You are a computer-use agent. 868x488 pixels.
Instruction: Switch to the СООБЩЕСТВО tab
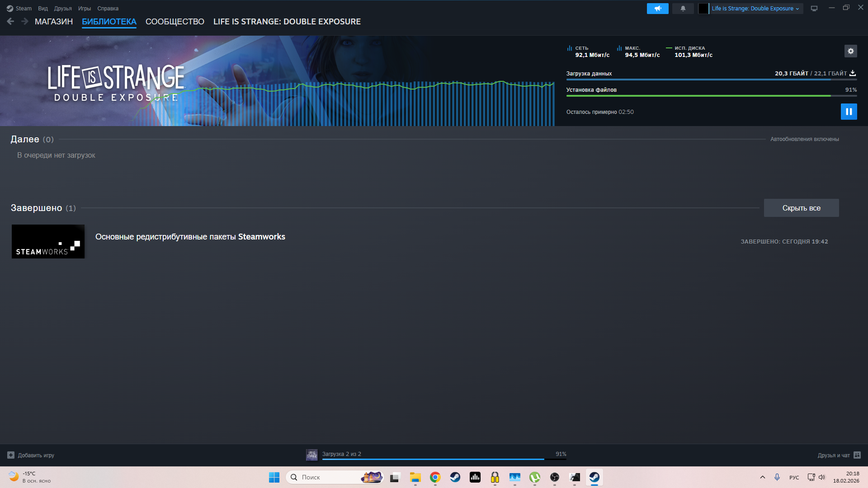[x=175, y=22]
